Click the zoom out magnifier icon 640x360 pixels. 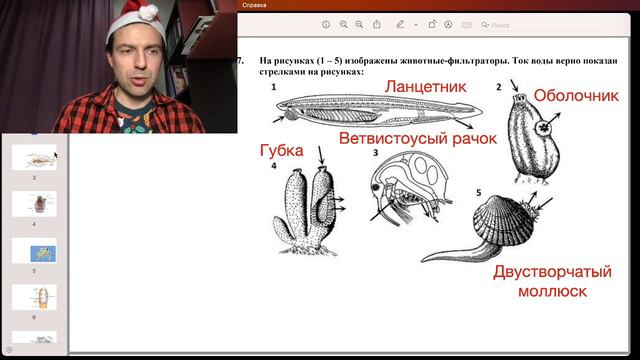(344, 25)
